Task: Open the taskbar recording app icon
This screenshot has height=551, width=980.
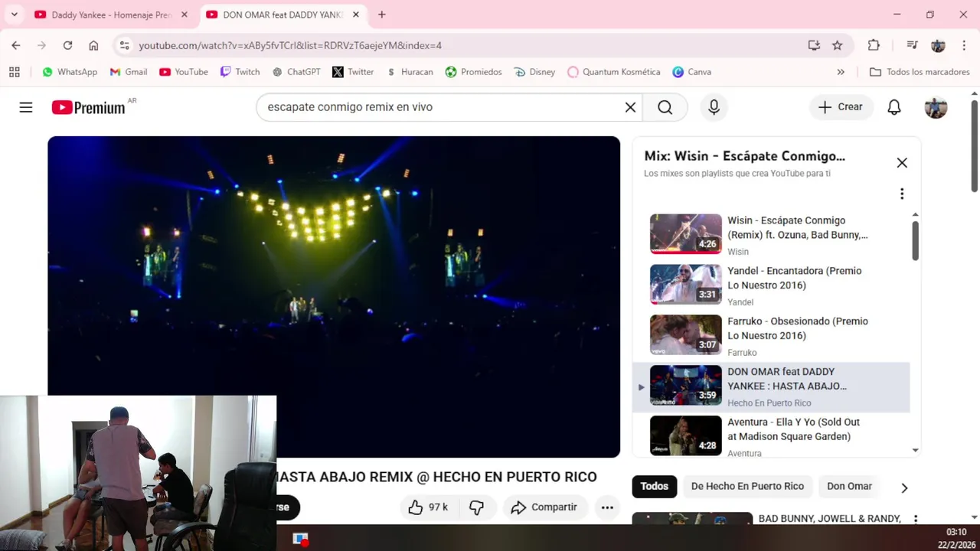Action: click(300, 539)
